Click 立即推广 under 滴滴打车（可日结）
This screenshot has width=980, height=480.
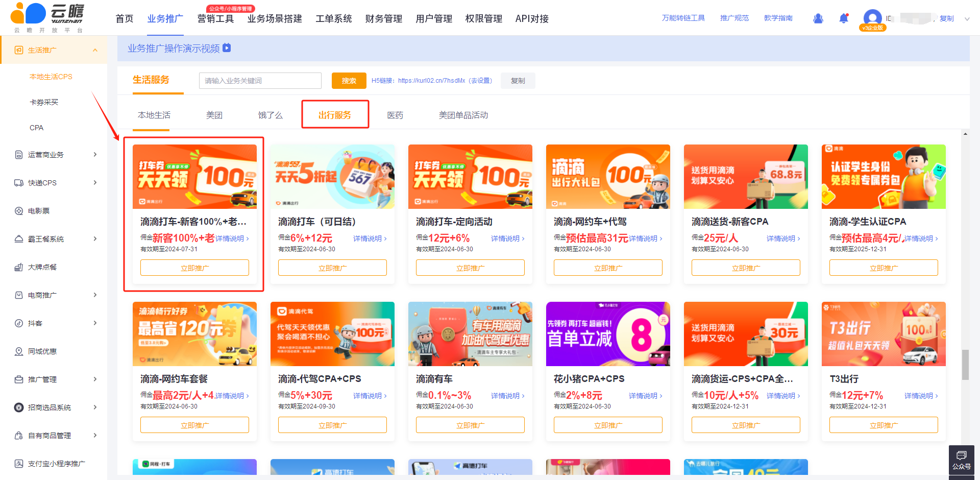click(x=332, y=268)
